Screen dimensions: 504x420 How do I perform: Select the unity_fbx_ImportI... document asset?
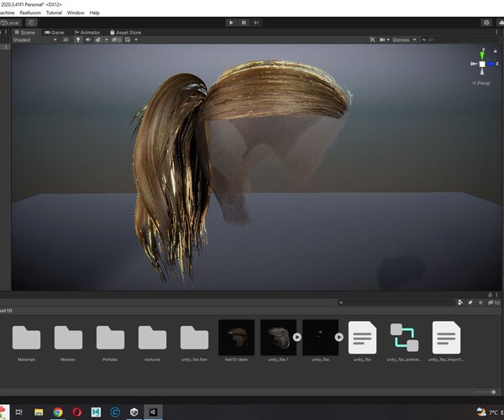pos(447,338)
